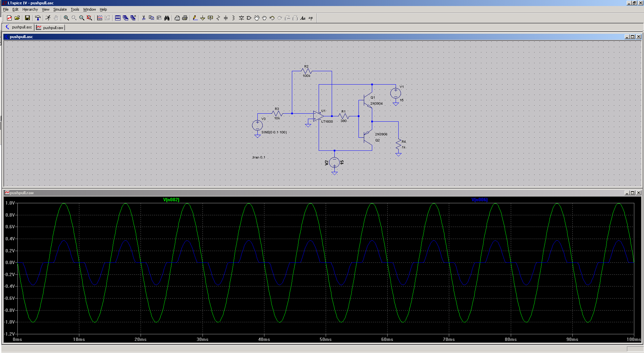Open the component gate icon
Image resolution: width=644 pixels, height=353 pixels.
(x=249, y=18)
